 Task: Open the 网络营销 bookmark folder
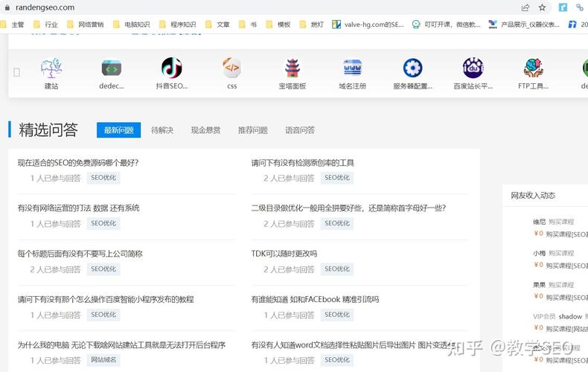click(x=85, y=25)
